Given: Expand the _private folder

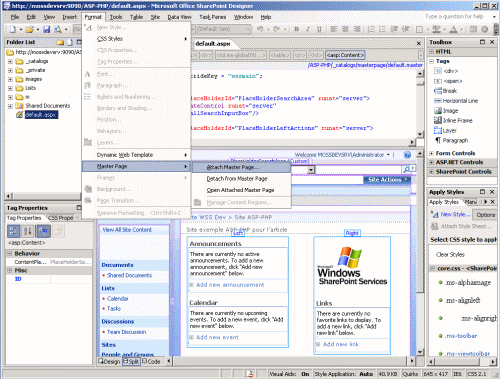Looking at the screenshot, I should [x=10, y=70].
